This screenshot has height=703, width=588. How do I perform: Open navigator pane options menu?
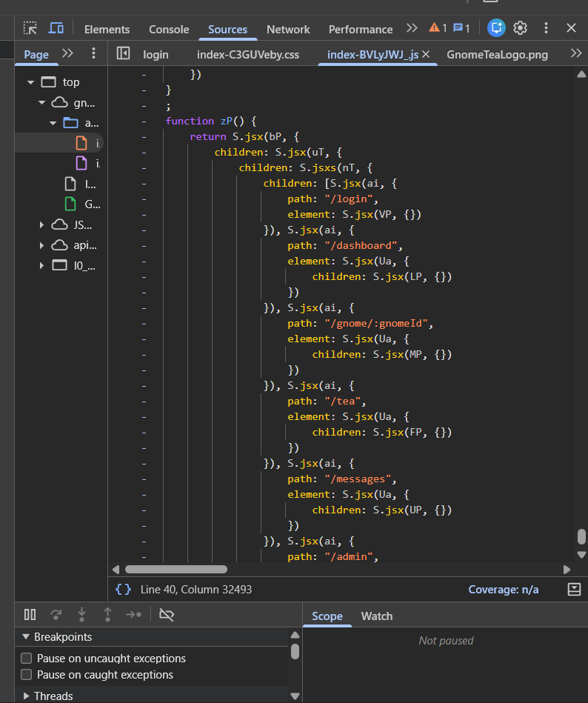(x=93, y=53)
